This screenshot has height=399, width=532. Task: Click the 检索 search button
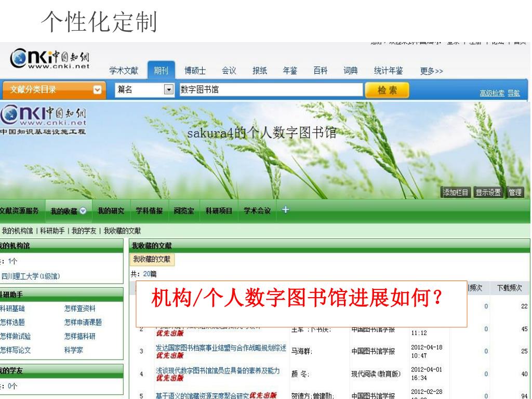tap(387, 90)
